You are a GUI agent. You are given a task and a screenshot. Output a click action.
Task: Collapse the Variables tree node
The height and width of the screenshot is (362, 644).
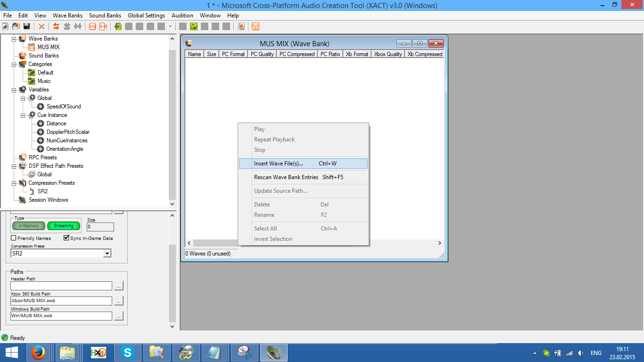click(14, 90)
